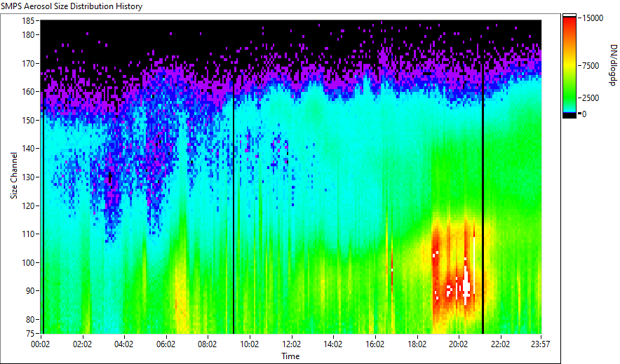Click the 10:02 time axis label
This screenshot has height=364, width=620.
250,344
